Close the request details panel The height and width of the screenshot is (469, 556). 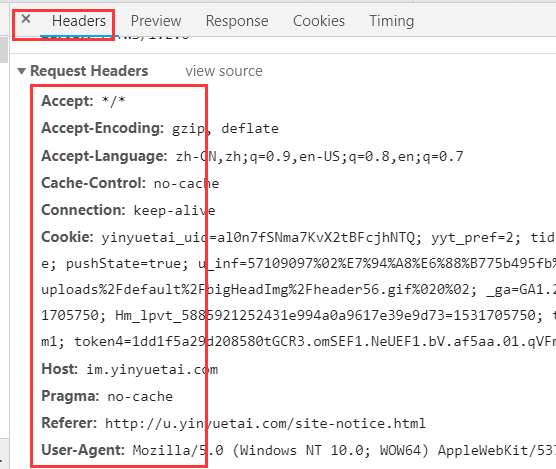26,19
